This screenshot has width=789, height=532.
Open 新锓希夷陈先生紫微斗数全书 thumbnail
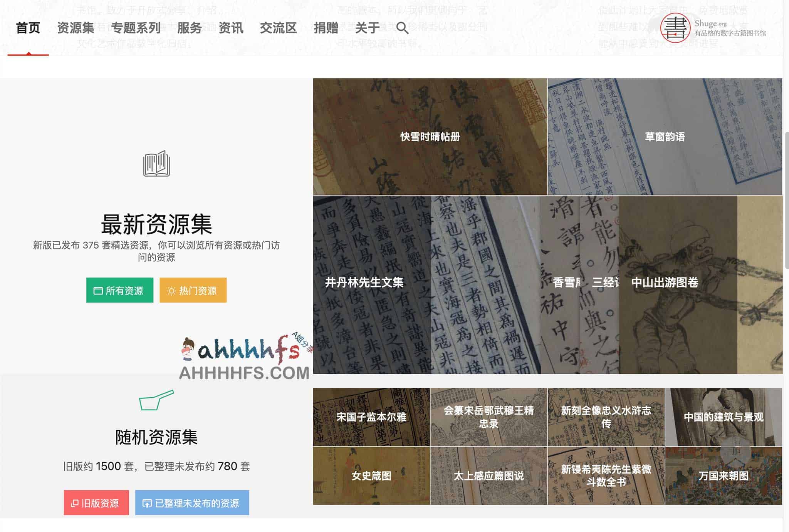(x=606, y=476)
